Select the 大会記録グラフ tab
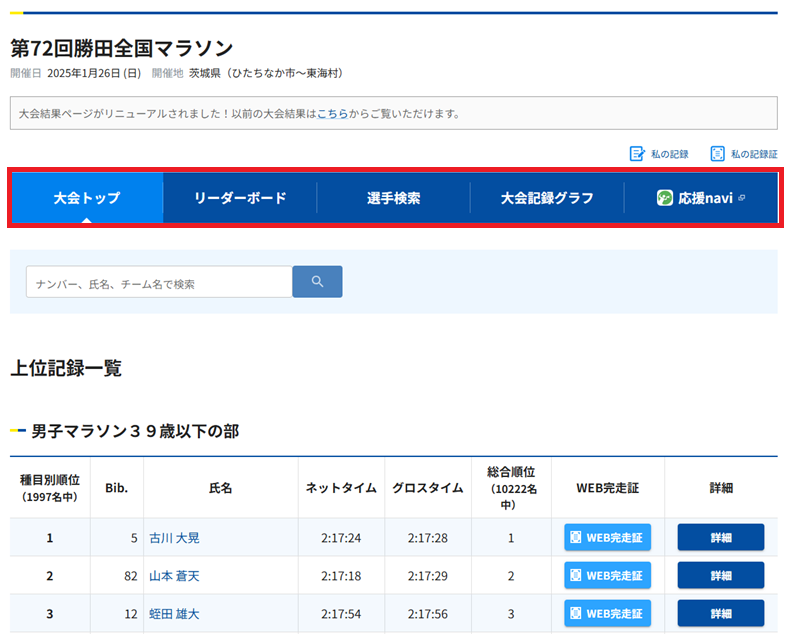Viewport: 787px width, 634px height. point(547,198)
